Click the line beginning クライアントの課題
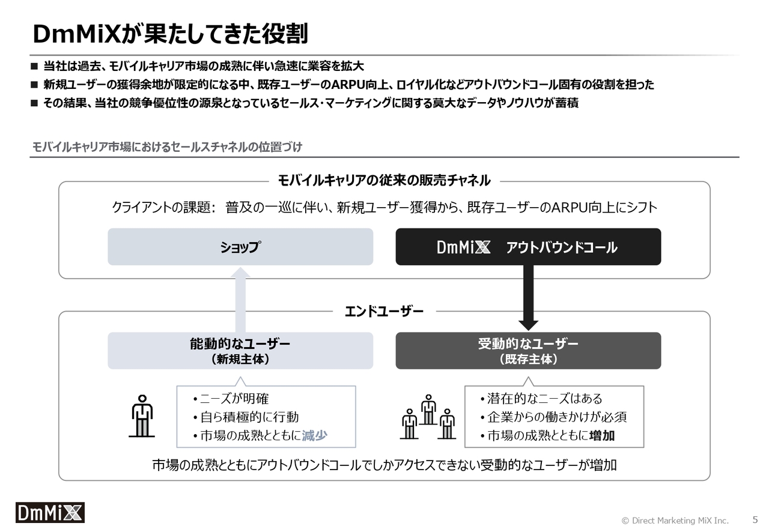The width and height of the screenshot is (769, 532). click(384, 208)
